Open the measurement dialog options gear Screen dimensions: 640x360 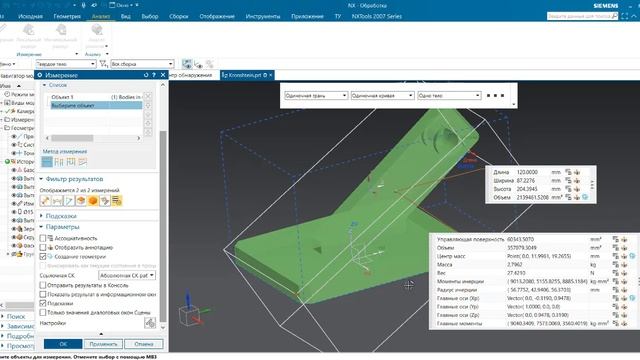pos(40,75)
